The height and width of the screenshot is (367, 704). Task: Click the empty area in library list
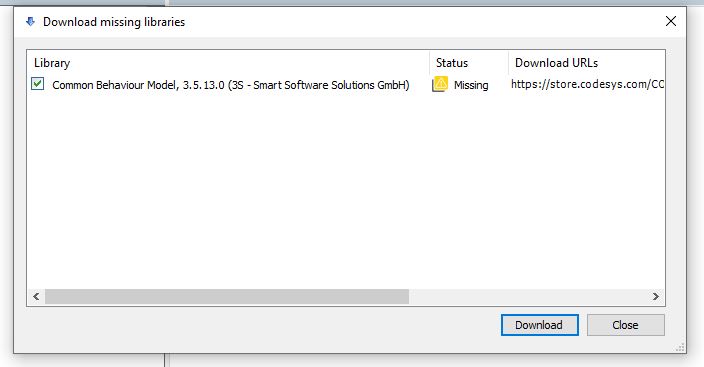click(346, 191)
